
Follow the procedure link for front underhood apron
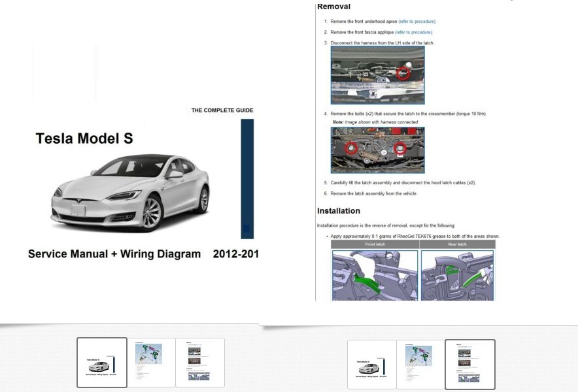click(417, 22)
